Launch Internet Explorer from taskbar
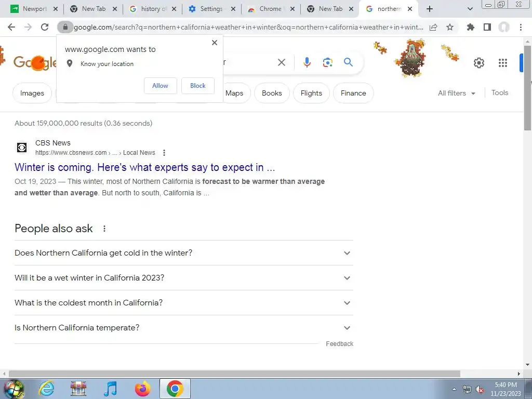Screen dimensions: 532x399 point(46,389)
